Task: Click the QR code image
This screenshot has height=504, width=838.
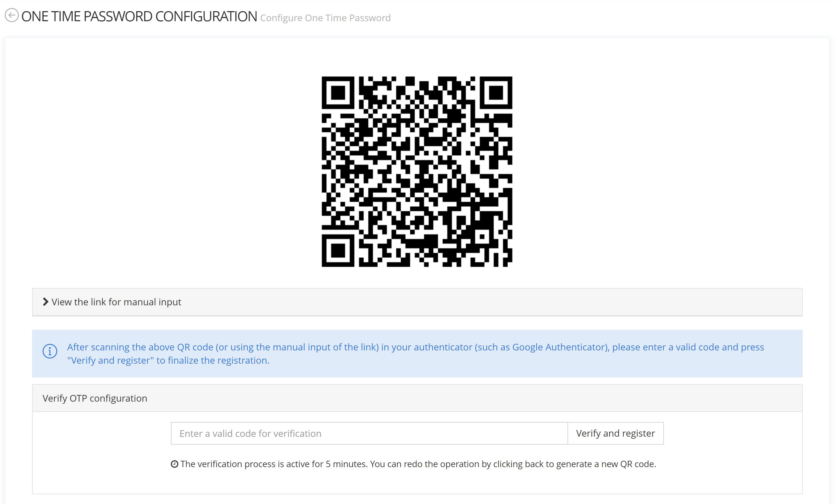Action: 417,172
